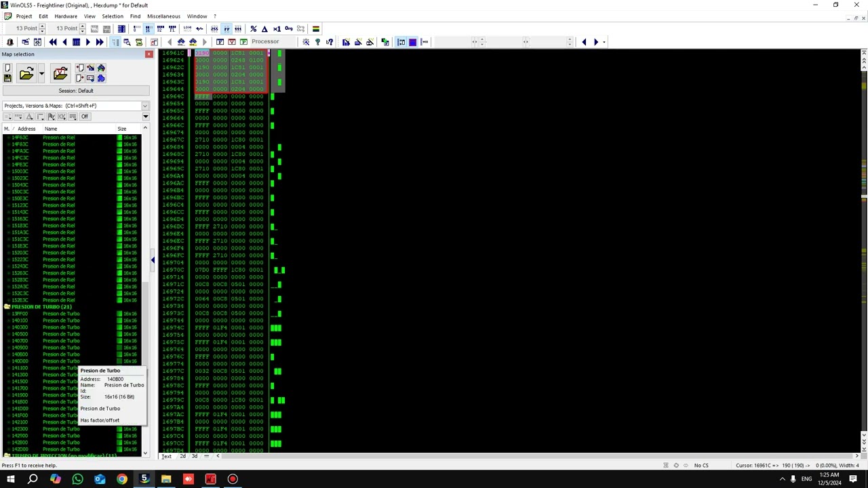Click the ×1 factor icon
This screenshot has width=868, height=488.
[277, 29]
